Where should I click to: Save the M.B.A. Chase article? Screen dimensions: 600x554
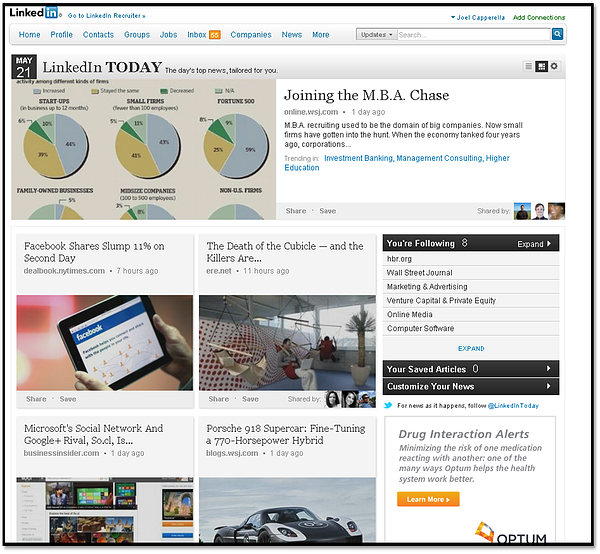coord(328,211)
